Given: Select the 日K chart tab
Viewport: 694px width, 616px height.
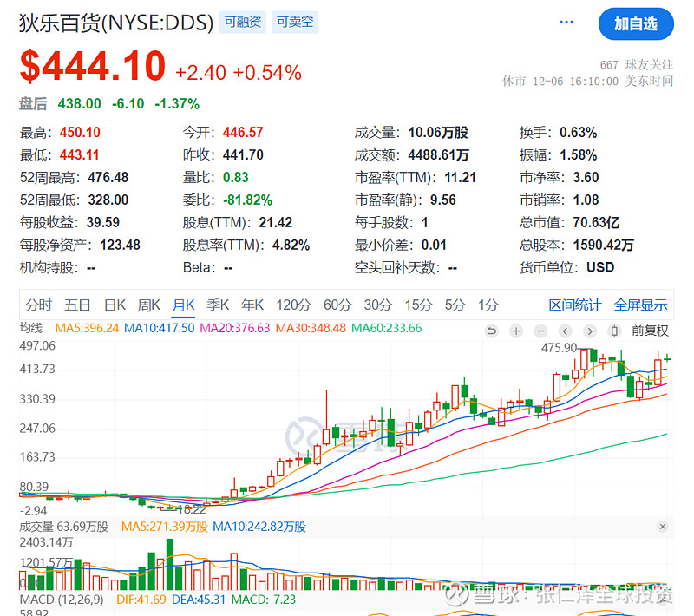Looking at the screenshot, I should tap(115, 305).
